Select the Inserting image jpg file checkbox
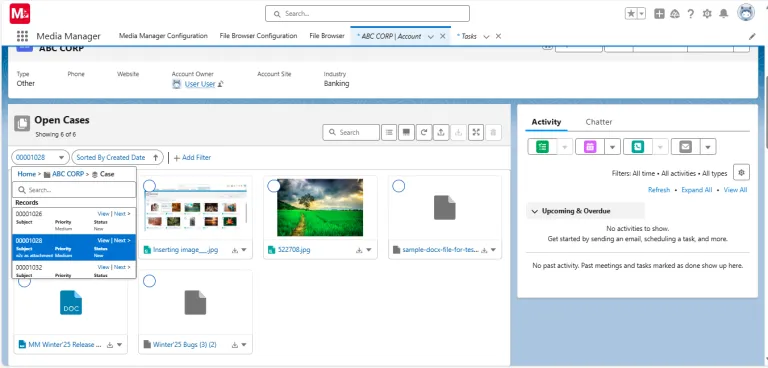 (149, 186)
